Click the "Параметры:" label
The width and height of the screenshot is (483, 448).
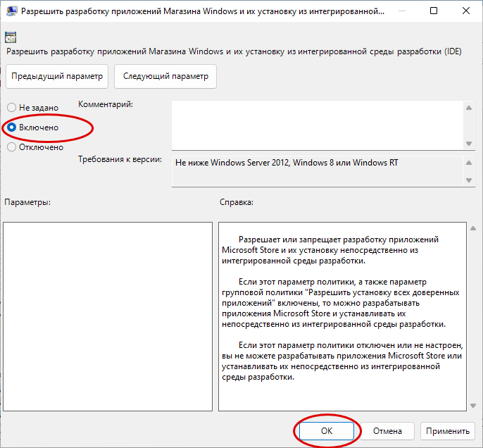[x=27, y=202]
